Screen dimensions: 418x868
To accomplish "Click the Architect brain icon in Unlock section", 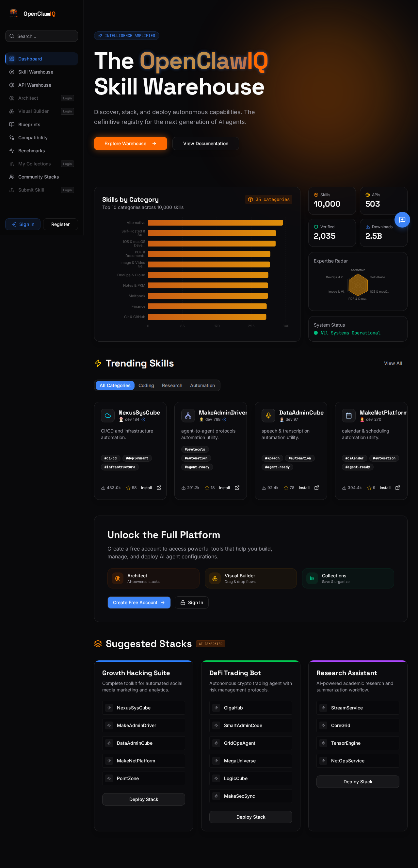I will [118, 578].
